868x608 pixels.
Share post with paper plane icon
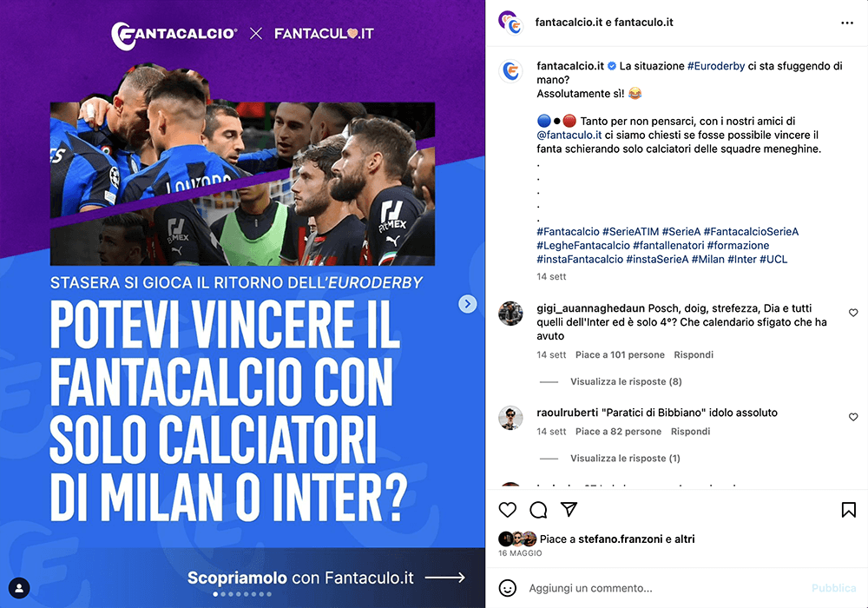tap(569, 510)
